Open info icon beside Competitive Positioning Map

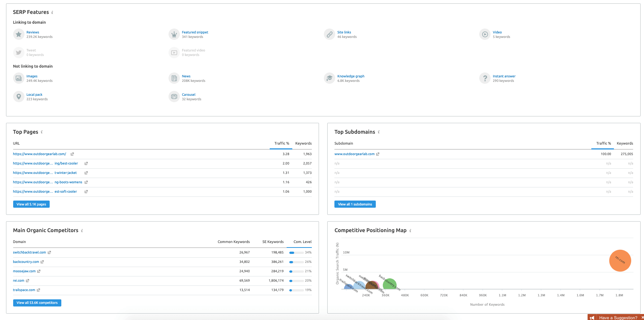tap(410, 231)
